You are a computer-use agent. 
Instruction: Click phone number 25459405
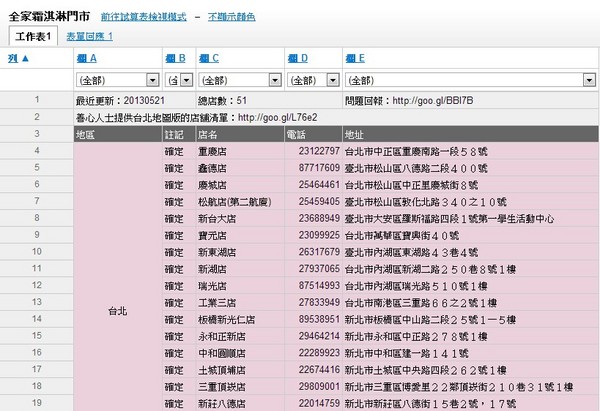(x=319, y=201)
